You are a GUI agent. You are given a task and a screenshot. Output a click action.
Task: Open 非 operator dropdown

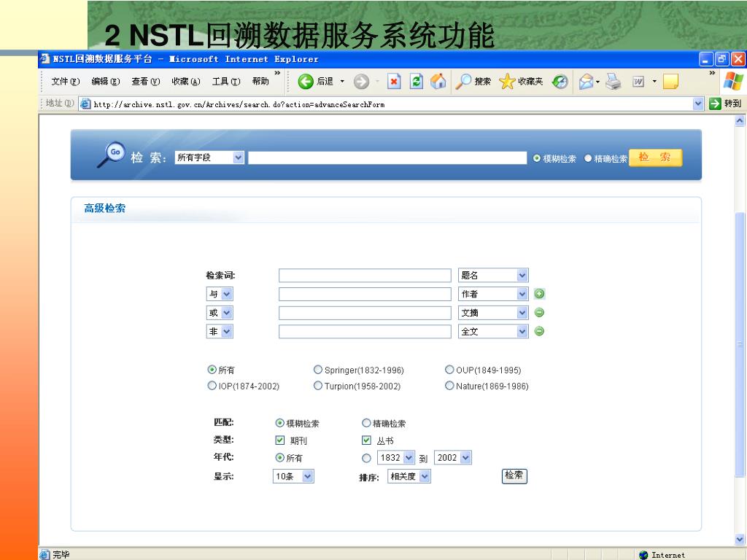[x=220, y=331]
